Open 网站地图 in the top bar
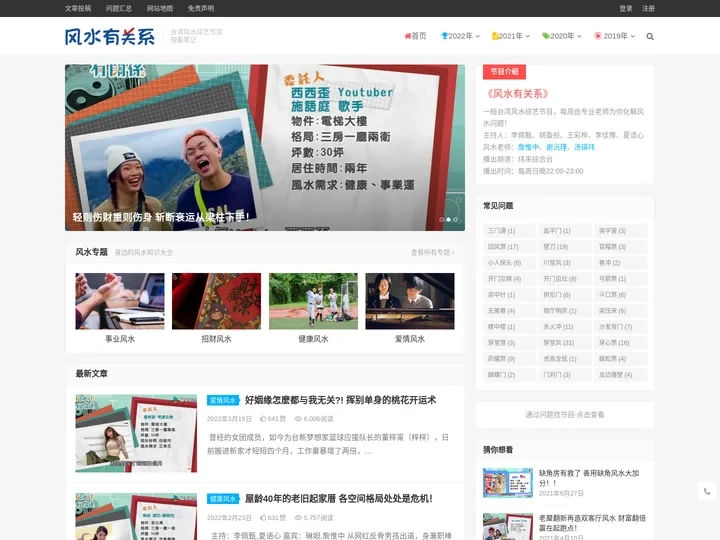Viewport: 720px width, 540px height. click(160, 8)
